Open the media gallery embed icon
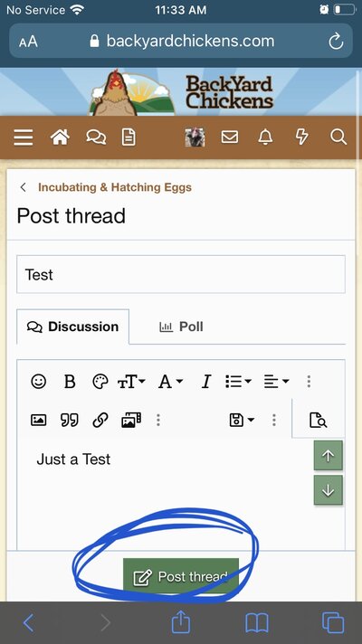 point(131,420)
